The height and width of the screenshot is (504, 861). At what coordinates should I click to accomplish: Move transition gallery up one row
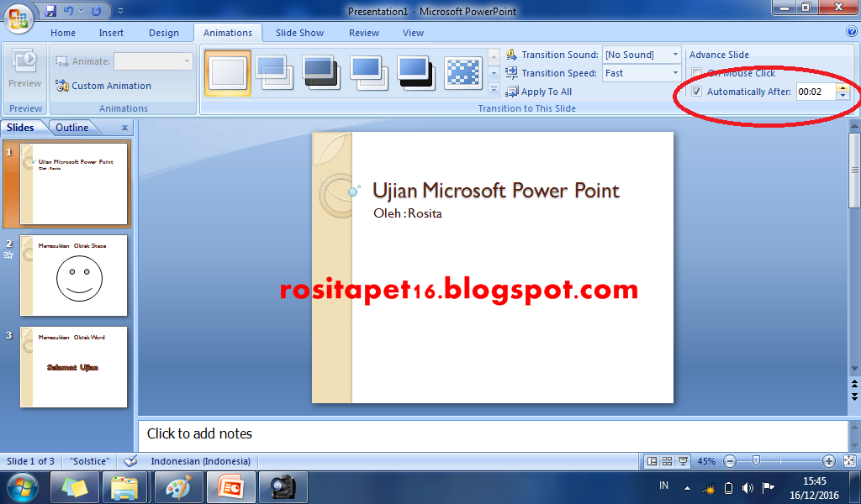point(494,56)
